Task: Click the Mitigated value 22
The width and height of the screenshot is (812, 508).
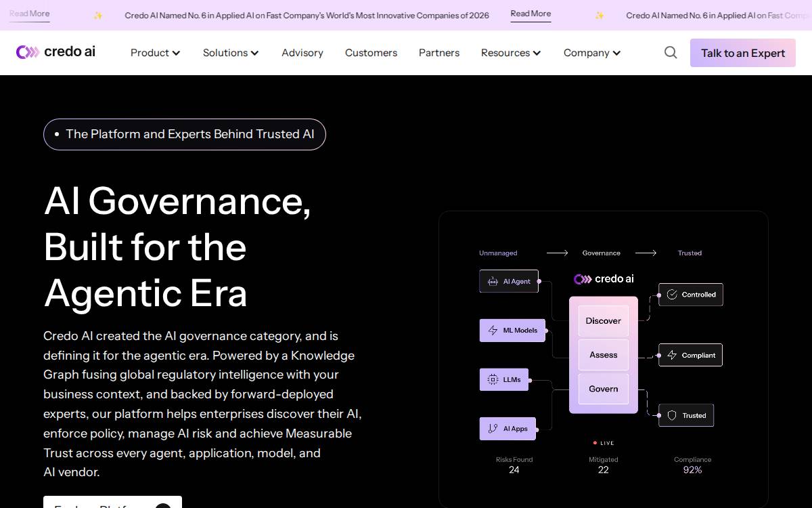Action: coord(604,469)
